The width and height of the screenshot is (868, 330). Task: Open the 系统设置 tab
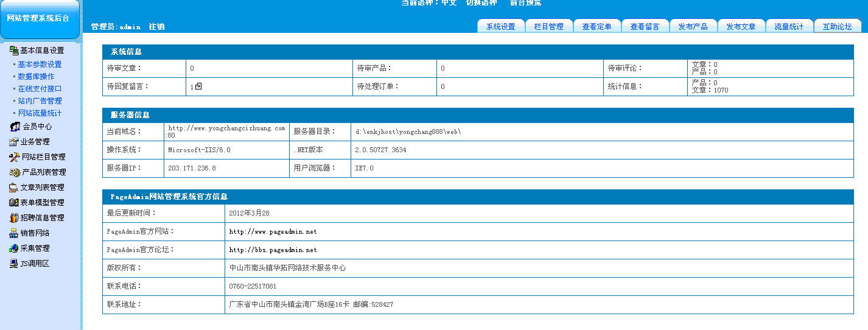pos(500,27)
